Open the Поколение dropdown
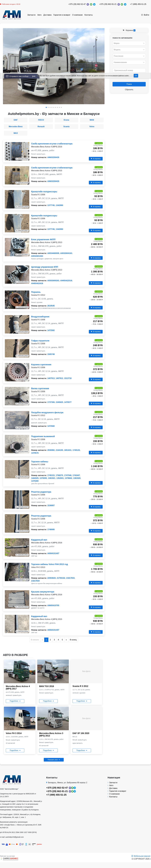Image resolution: width=151 pixels, height=868 pixels. click(x=129, y=56)
